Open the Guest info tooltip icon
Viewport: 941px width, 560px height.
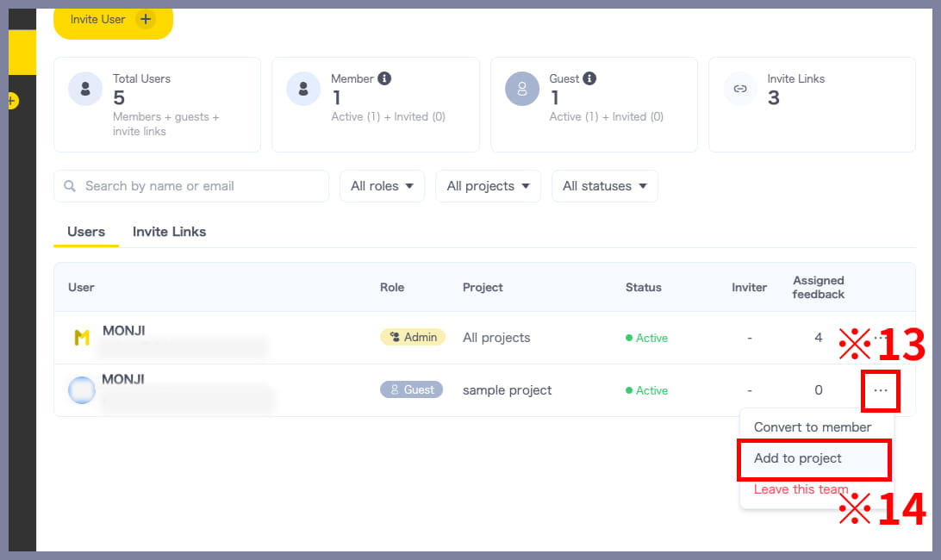589,78
